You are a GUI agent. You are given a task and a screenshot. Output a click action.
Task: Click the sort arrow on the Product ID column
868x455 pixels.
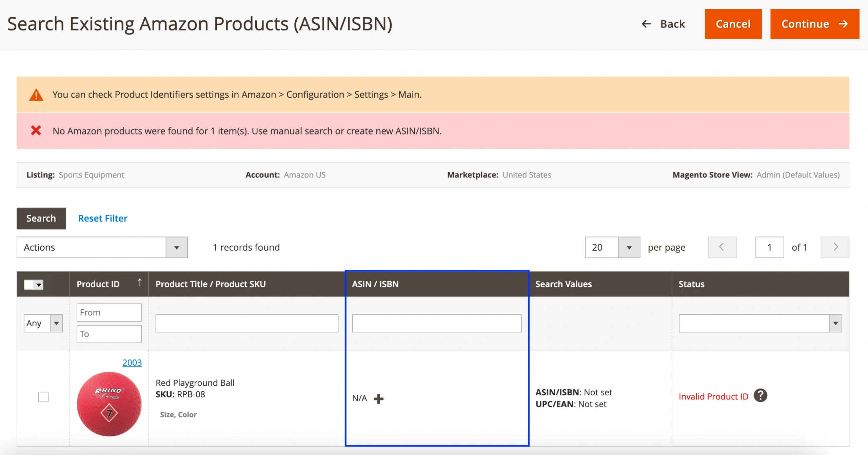click(140, 282)
